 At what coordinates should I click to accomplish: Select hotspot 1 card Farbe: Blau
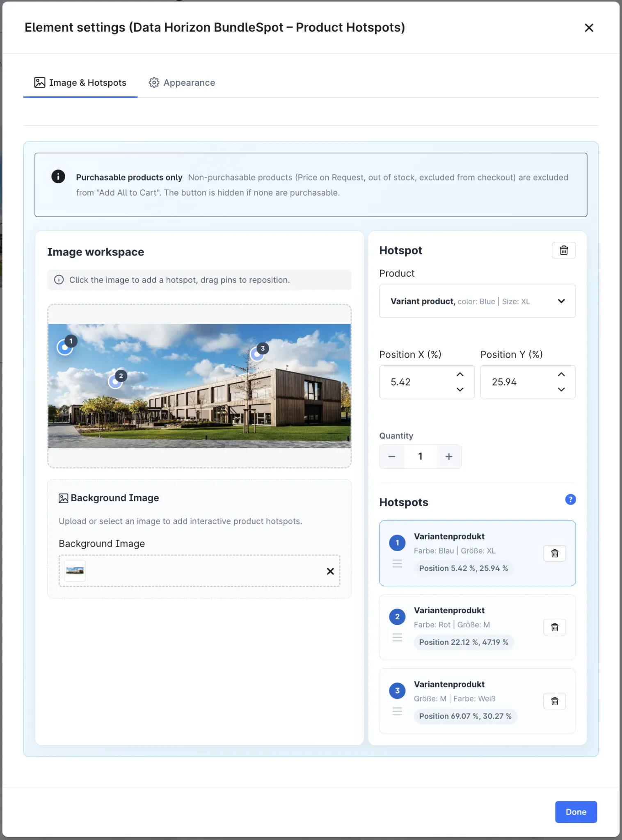477,553
